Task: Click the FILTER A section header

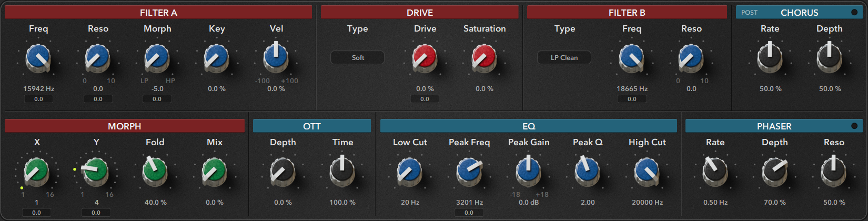Action: pyautogui.click(x=158, y=12)
